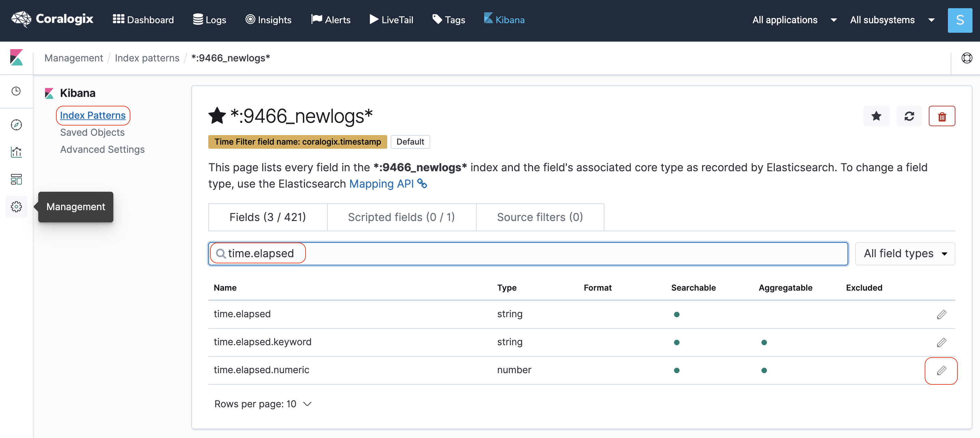
Task: Open Management gear icon in sidebar
Action: click(x=16, y=206)
